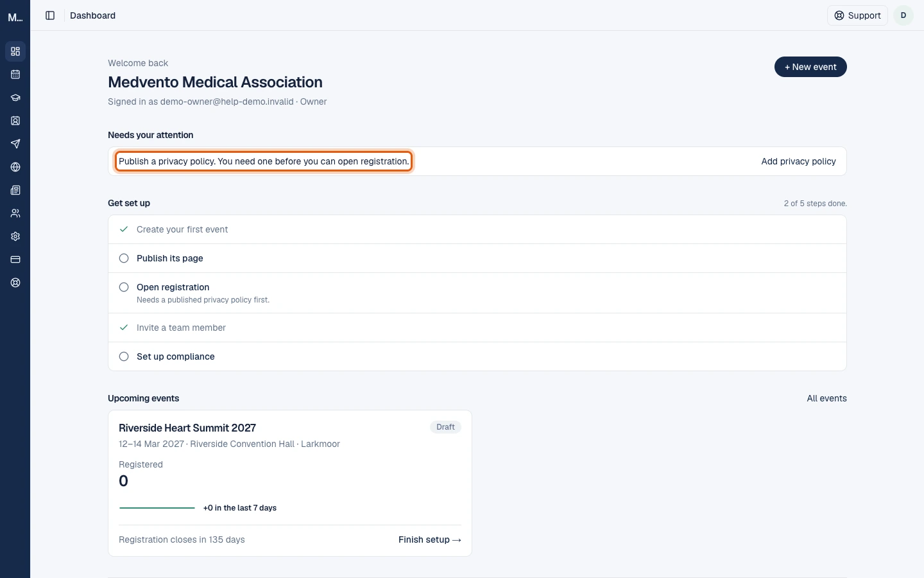Click the Support button in top bar

point(857,15)
